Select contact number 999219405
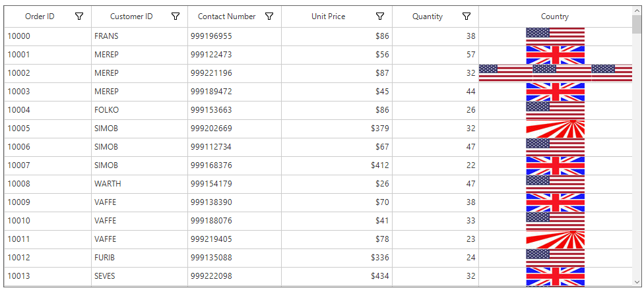 [x=234, y=239]
